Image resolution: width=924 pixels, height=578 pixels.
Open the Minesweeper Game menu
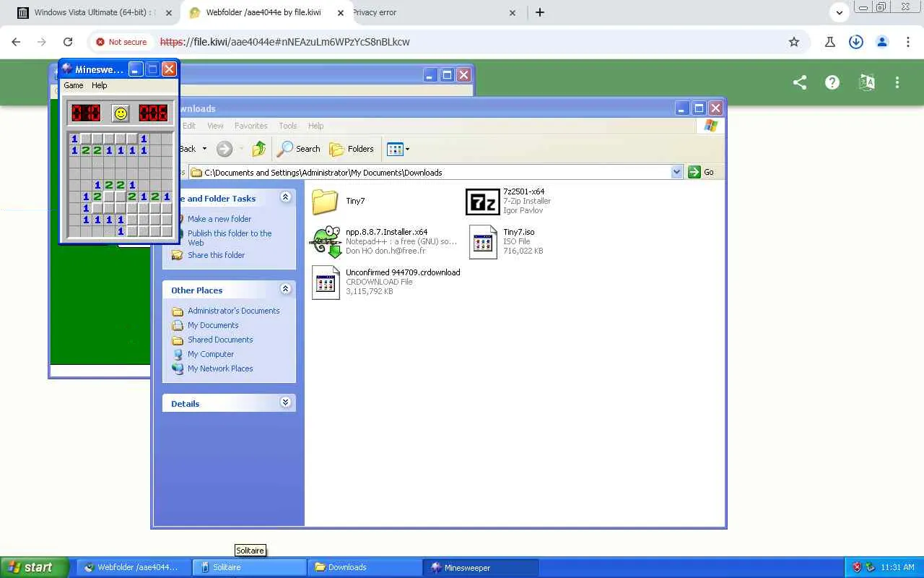pos(74,85)
